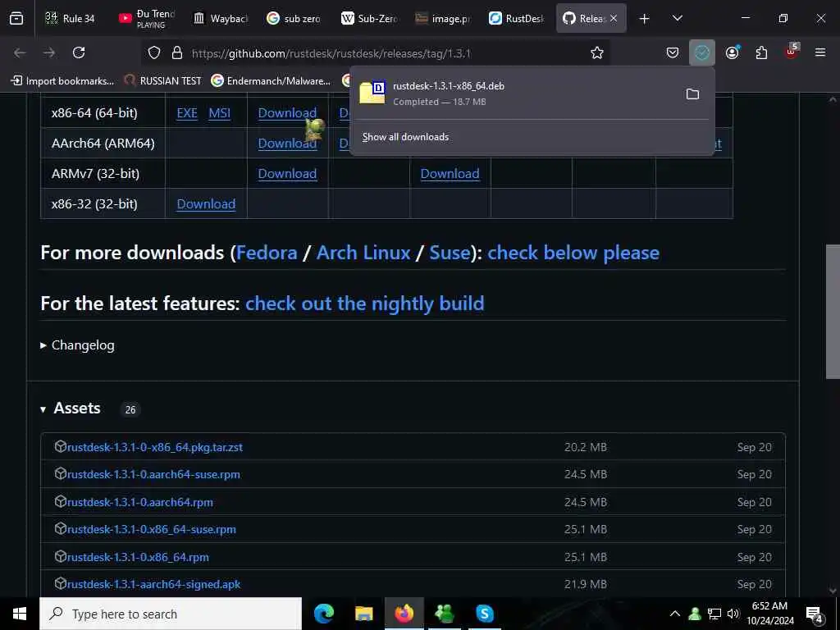Go forward to the next page
The image size is (840, 630).
(49, 52)
